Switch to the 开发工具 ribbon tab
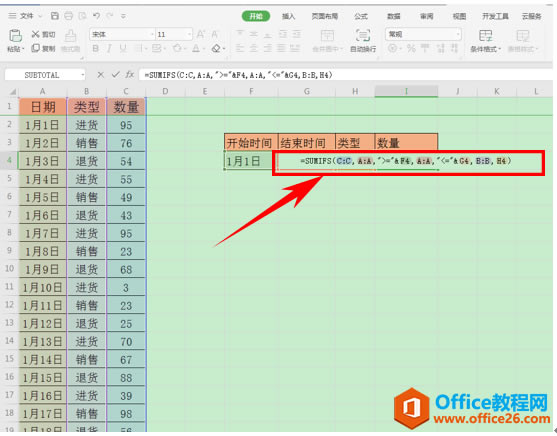Screen dimensions: 557x436 click(x=495, y=16)
